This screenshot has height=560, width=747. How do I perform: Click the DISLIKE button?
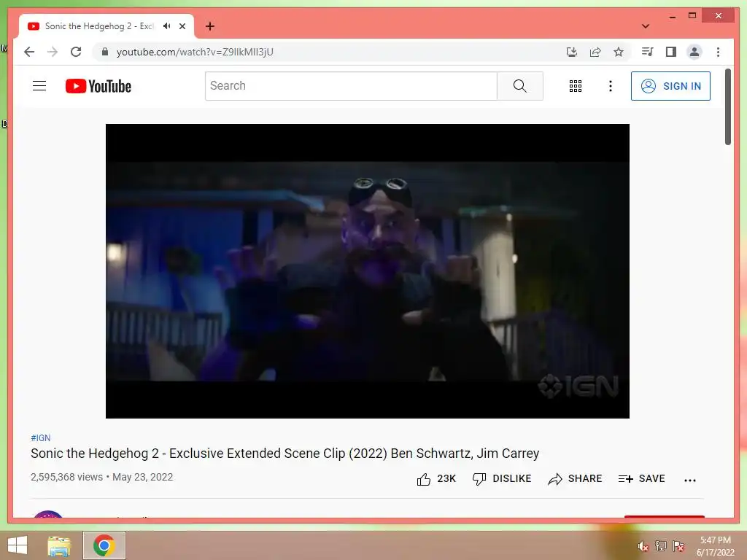(x=502, y=478)
